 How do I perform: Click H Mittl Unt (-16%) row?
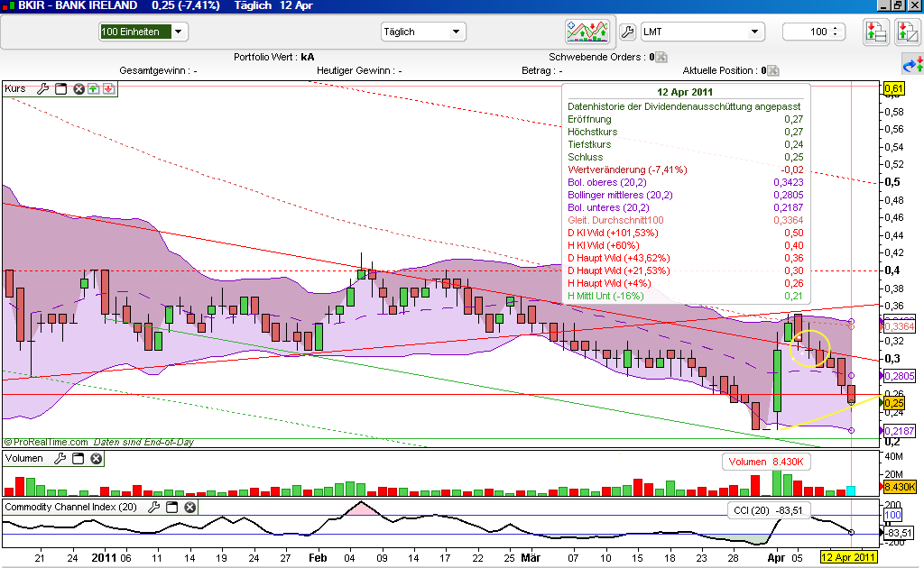tap(686, 296)
